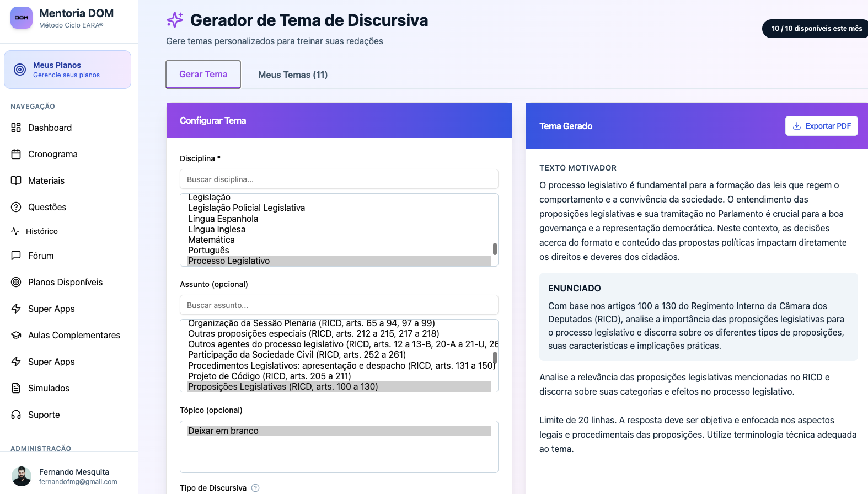Click the Dashboard grid icon
The height and width of the screenshot is (494, 868).
[x=16, y=128]
